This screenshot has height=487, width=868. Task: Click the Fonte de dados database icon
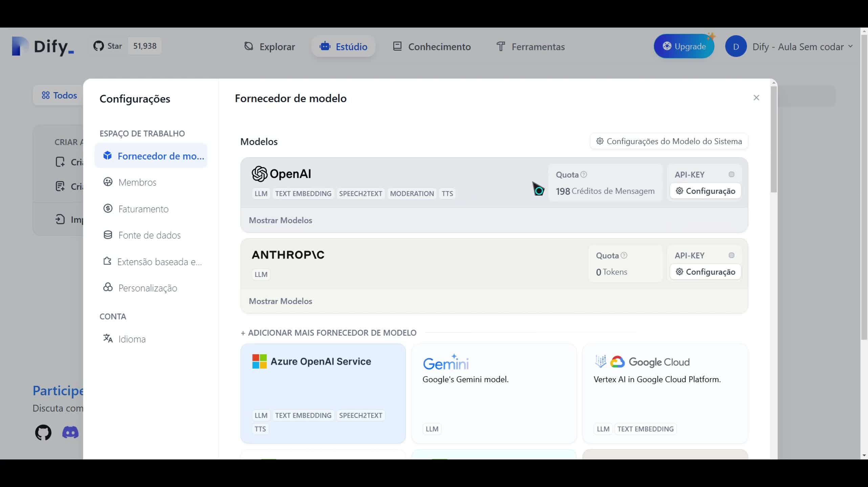click(x=108, y=235)
